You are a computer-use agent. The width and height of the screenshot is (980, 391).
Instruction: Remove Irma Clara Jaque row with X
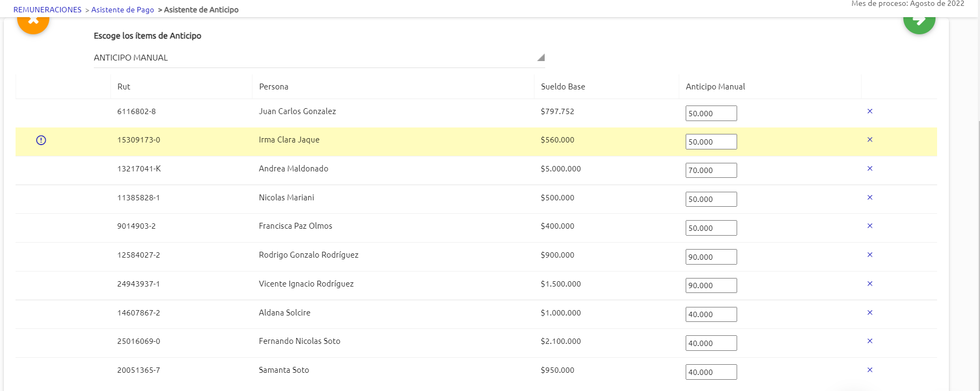click(870, 140)
